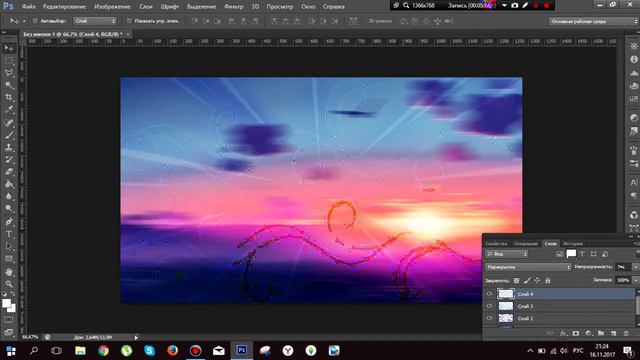Open the Фильтр menu
640x360 pixels.
tap(233, 7)
